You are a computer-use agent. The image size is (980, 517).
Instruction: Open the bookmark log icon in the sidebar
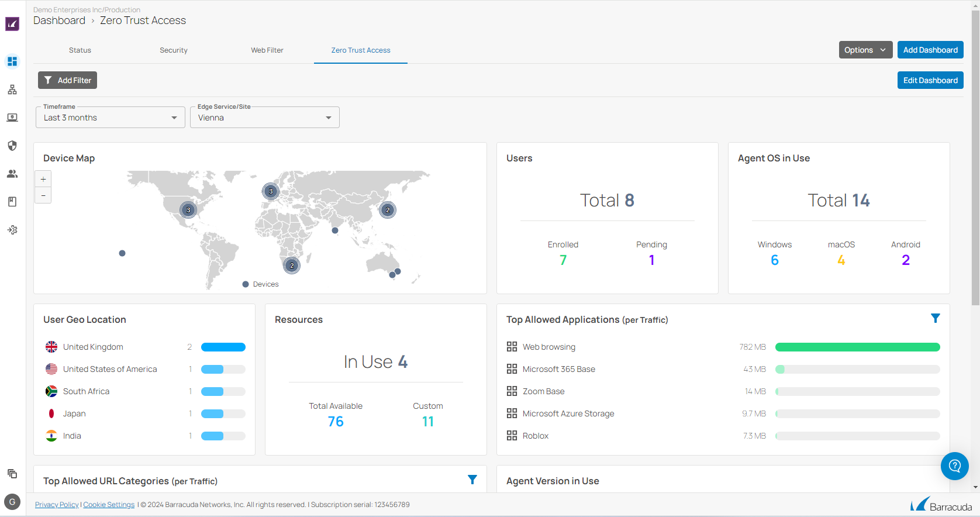coord(12,202)
